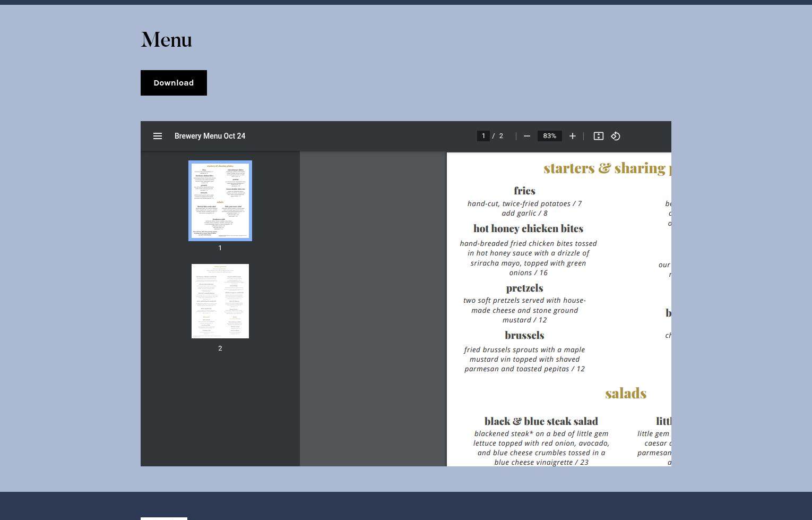This screenshot has height=520, width=812.
Task: Select the brussels item title
Action: click(524, 335)
